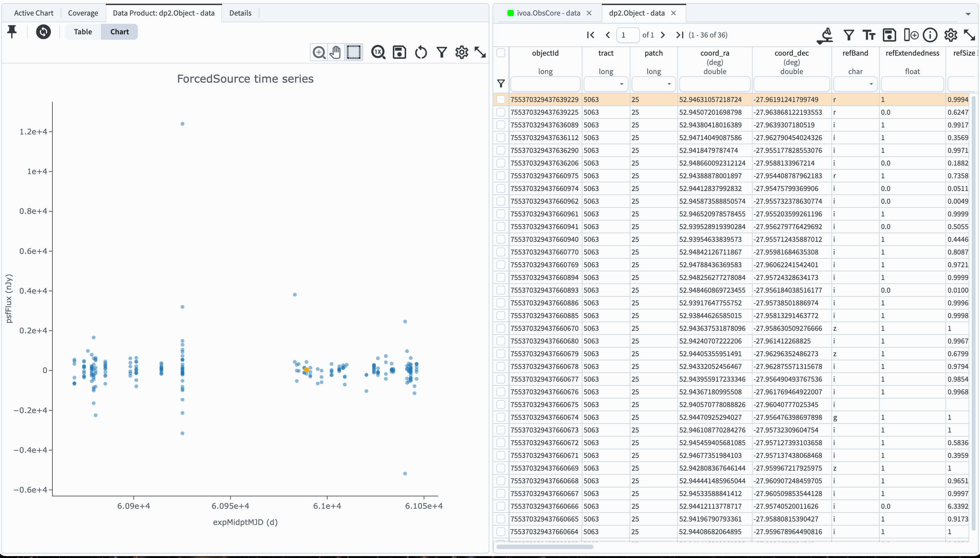Save the dp2.Object table
The height and width of the screenshot is (558, 980).
(x=889, y=35)
